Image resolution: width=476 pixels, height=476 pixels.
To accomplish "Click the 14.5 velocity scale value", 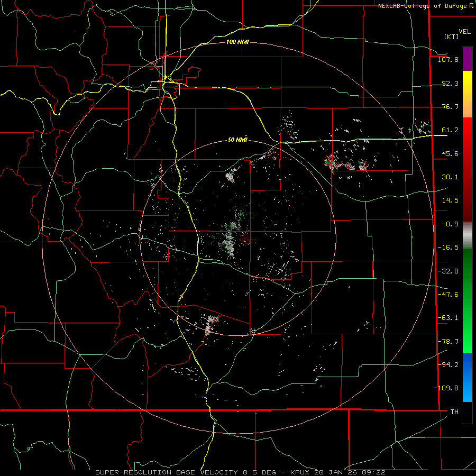I will (450, 200).
